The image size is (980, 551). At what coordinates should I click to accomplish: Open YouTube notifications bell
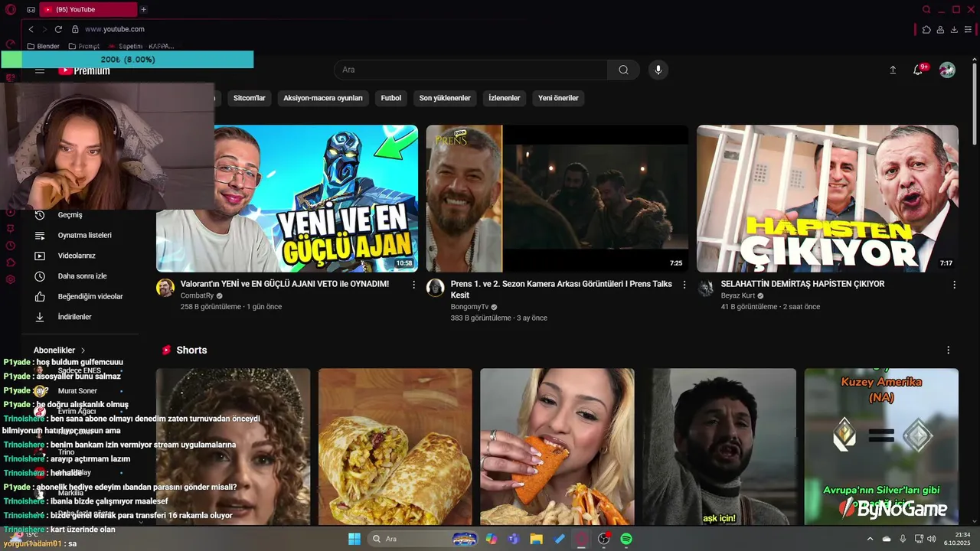tap(918, 70)
